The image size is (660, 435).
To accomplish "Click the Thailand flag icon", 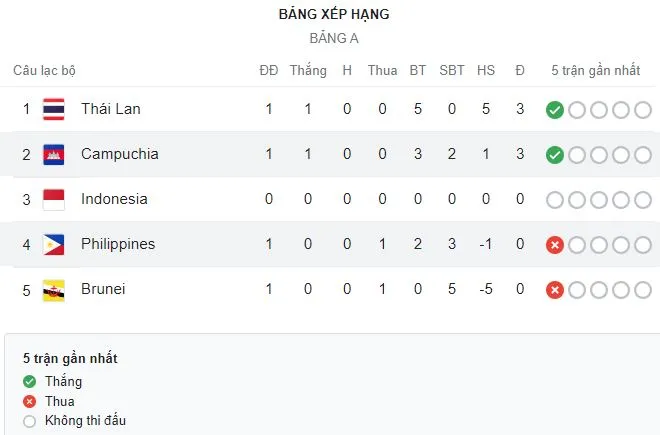I will pos(54,109).
